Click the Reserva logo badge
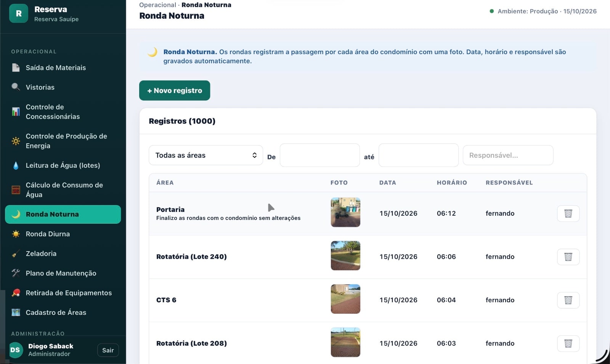The image size is (610, 364). coord(19,13)
